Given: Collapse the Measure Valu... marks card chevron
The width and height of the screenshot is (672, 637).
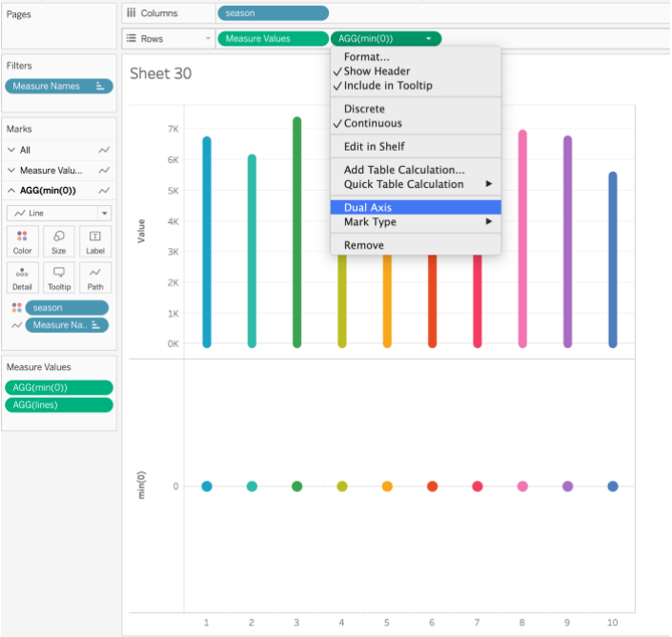Looking at the screenshot, I should tap(11, 170).
